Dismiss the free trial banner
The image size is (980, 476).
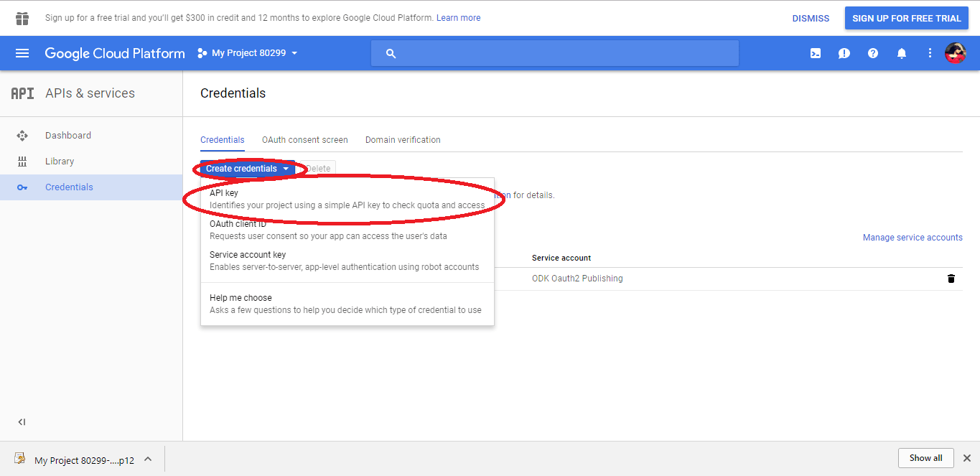coord(811,19)
